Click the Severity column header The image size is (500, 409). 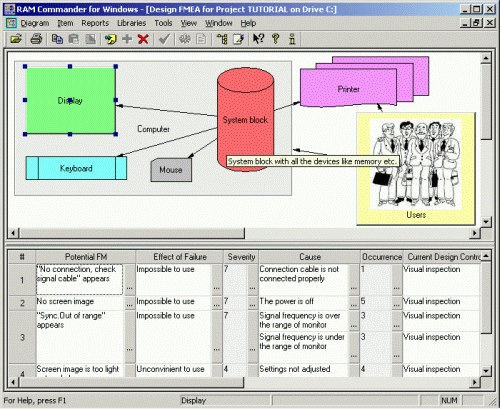point(241,257)
